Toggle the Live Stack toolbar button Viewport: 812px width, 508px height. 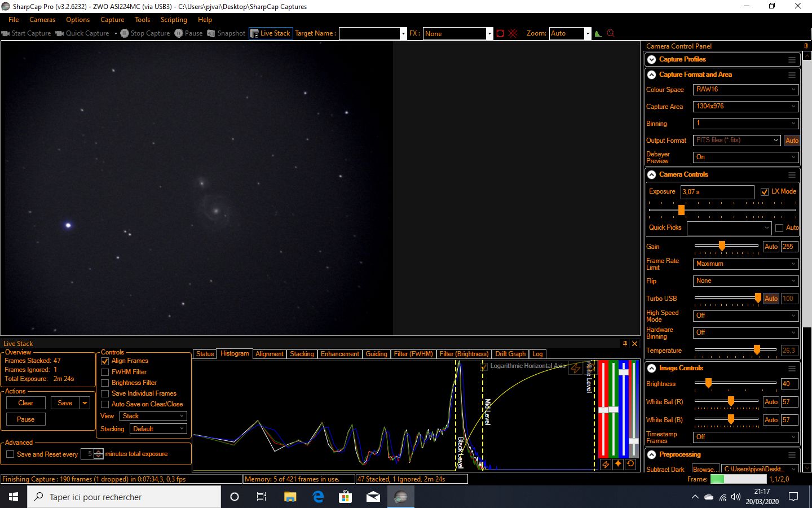coord(271,33)
